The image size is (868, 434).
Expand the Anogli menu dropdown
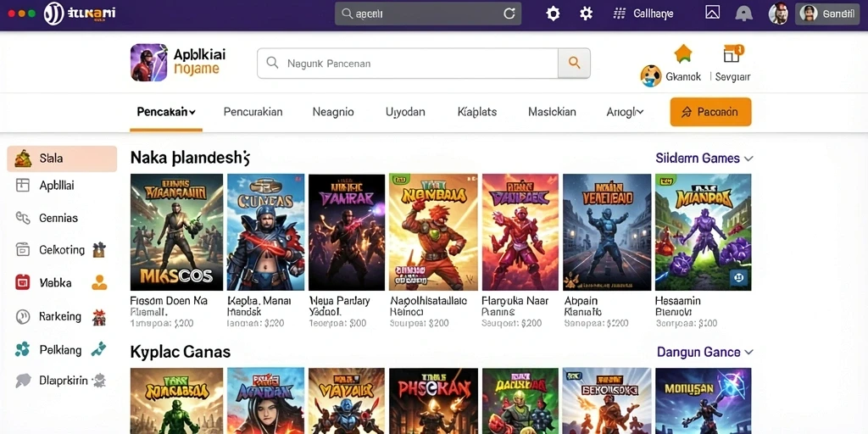tap(640, 112)
